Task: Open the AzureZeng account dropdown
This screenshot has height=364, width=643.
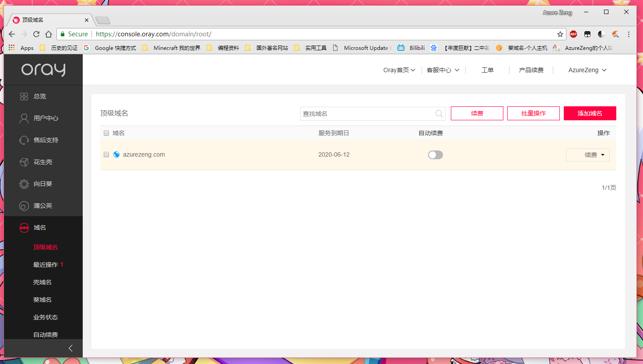Action: pos(587,70)
